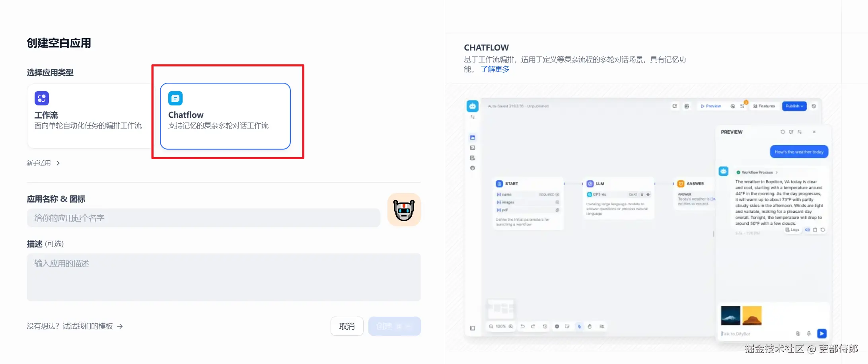Open the Publish dropdown in the preview image
The height and width of the screenshot is (364, 868).
tap(794, 106)
